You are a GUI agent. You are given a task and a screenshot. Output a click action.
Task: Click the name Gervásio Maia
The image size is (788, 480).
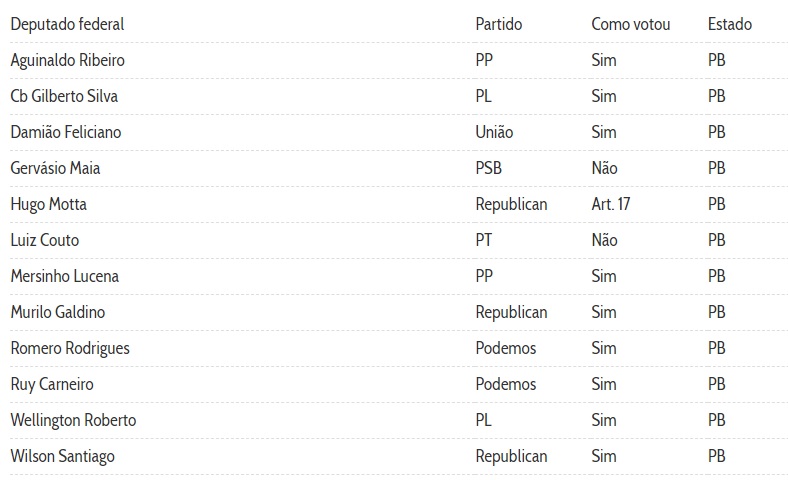(x=55, y=168)
